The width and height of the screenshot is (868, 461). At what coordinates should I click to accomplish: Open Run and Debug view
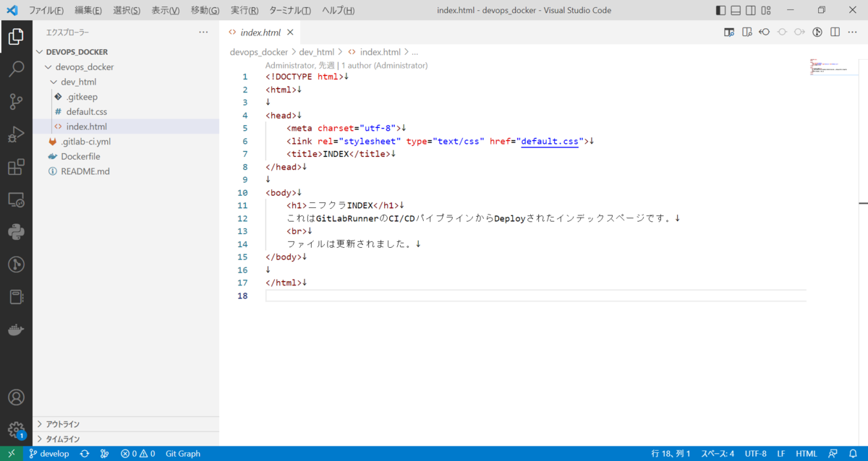16,134
